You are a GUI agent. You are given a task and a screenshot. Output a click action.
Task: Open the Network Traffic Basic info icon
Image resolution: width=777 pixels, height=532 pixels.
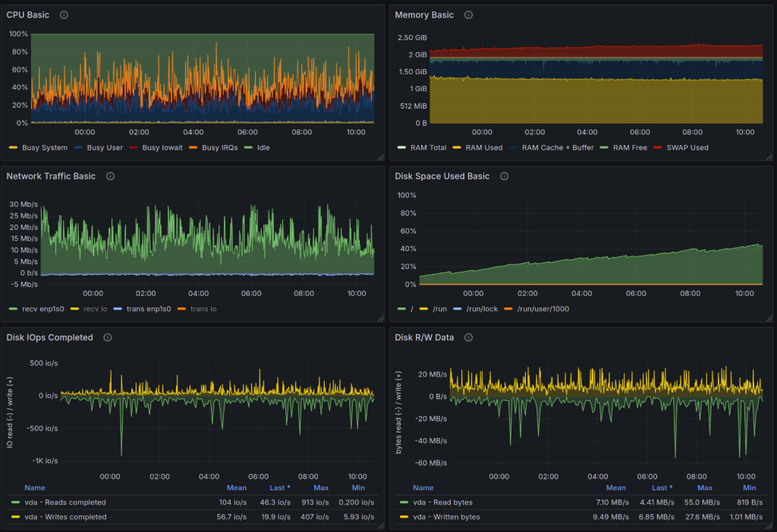(x=110, y=176)
